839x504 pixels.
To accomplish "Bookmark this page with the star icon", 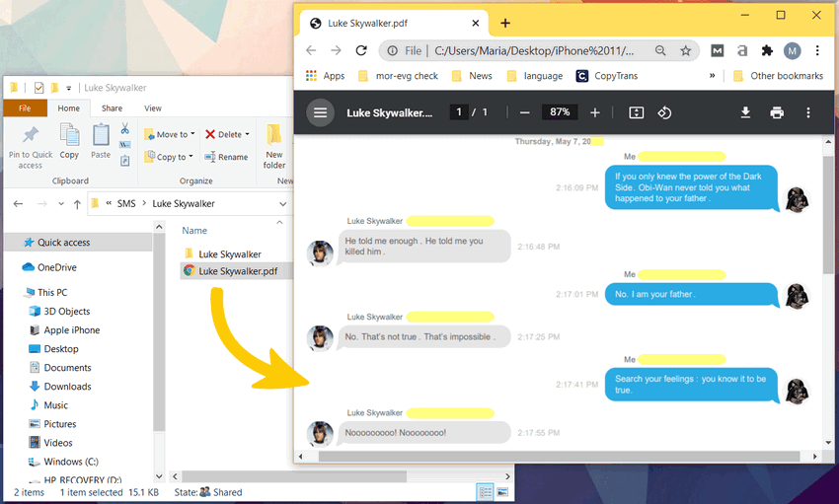I will pos(685,50).
